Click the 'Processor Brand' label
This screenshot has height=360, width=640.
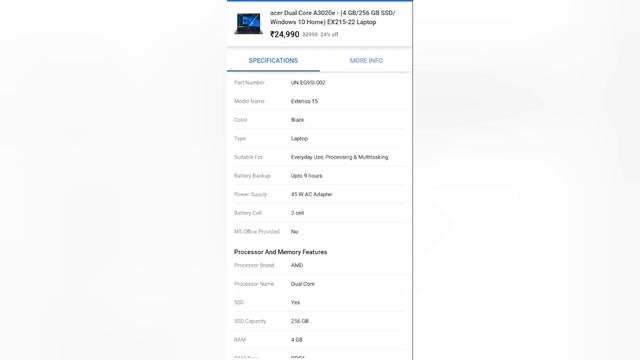tap(254, 265)
